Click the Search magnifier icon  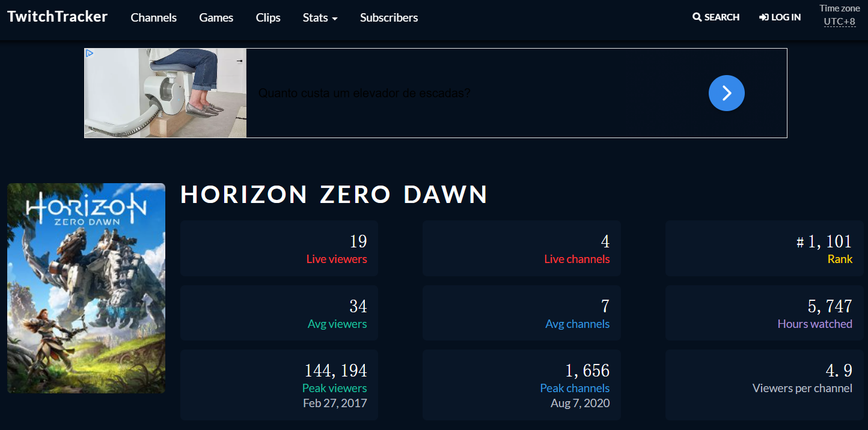(x=697, y=17)
